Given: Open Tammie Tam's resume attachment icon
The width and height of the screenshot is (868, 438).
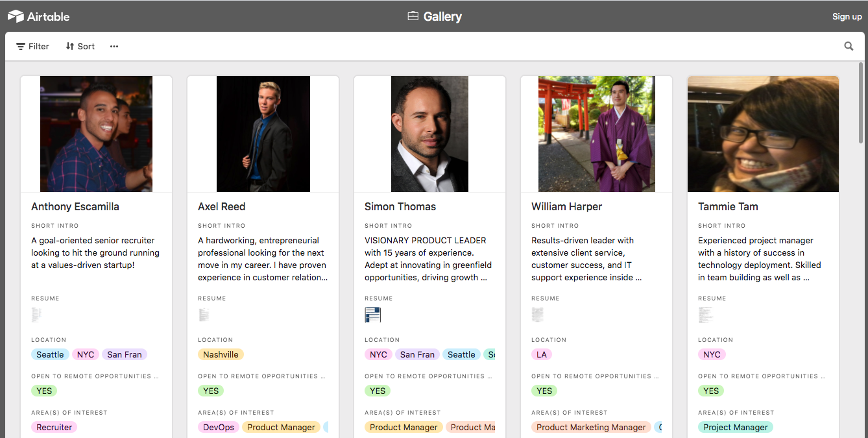Looking at the screenshot, I should coord(705,315).
